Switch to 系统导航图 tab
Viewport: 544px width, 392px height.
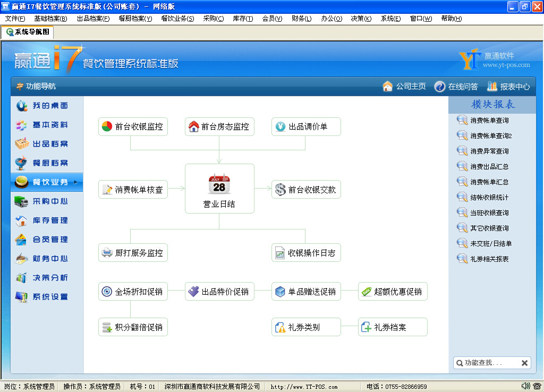click(x=28, y=32)
